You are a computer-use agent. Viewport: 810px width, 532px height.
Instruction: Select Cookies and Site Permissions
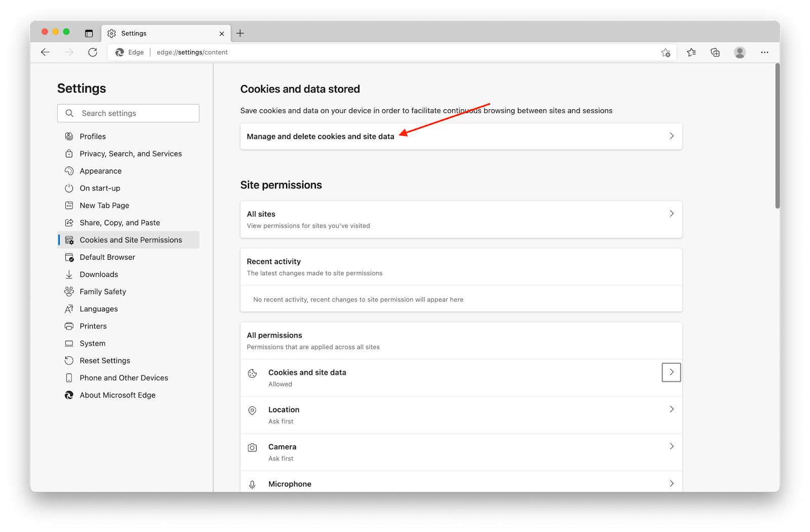(x=128, y=240)
